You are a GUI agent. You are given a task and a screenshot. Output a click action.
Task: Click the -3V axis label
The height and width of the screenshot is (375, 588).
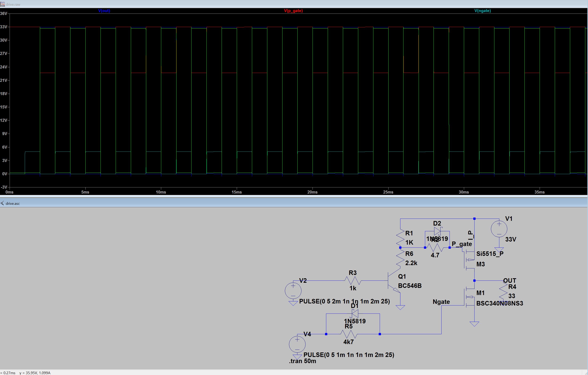pos(4,187)
